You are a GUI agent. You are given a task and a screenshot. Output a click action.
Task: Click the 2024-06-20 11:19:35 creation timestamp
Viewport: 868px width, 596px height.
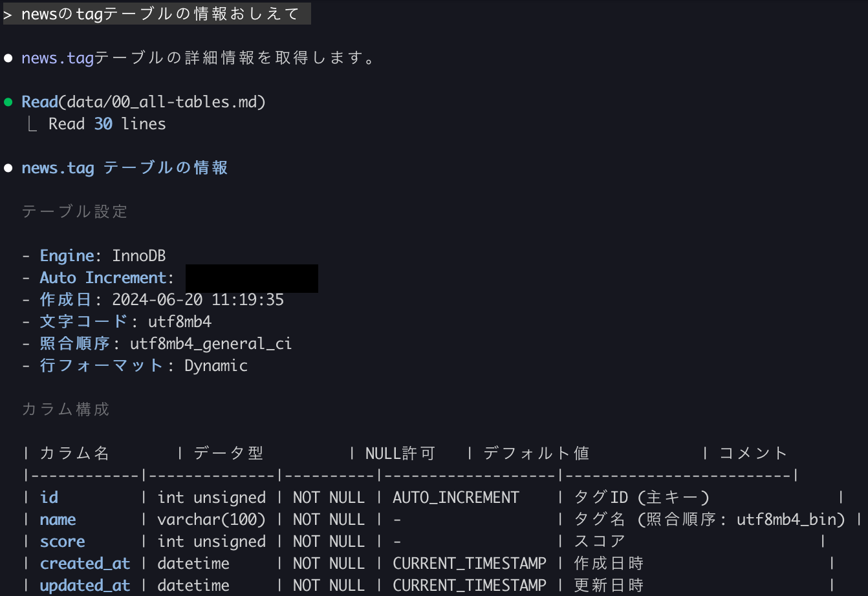[198, 300]
